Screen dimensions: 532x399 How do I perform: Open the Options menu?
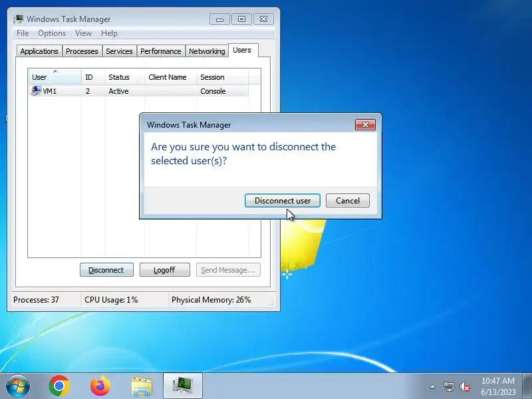pos(52,33)
